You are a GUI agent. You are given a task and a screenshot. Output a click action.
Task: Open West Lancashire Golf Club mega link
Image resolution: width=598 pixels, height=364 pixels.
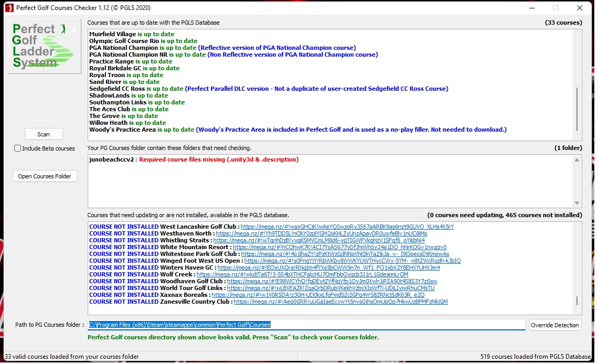(x=347, y=227)
